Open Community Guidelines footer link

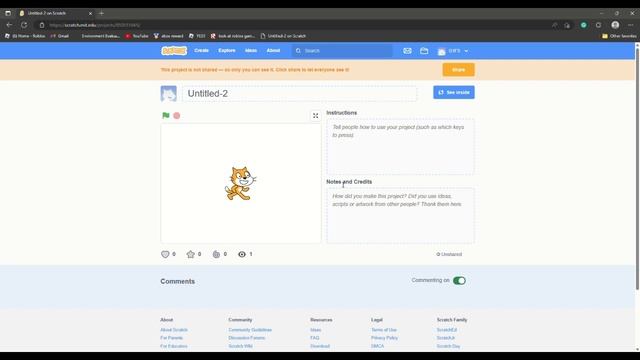[250, 330]
